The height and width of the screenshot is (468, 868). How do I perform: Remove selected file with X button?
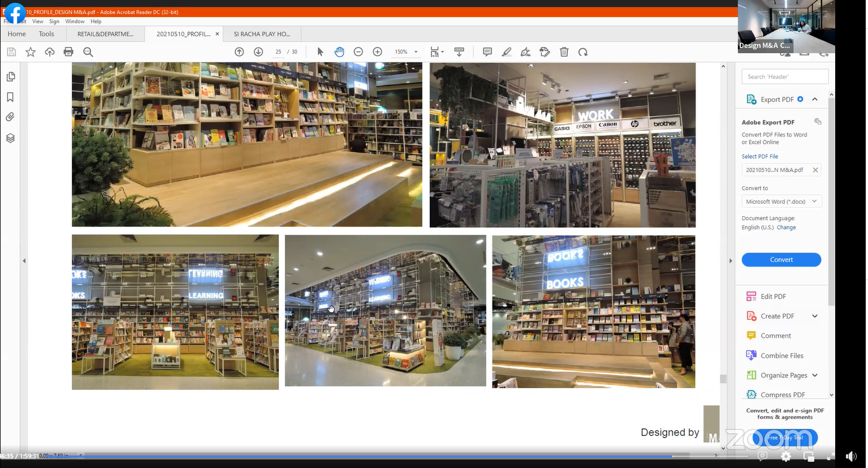[x=815, y=170]
